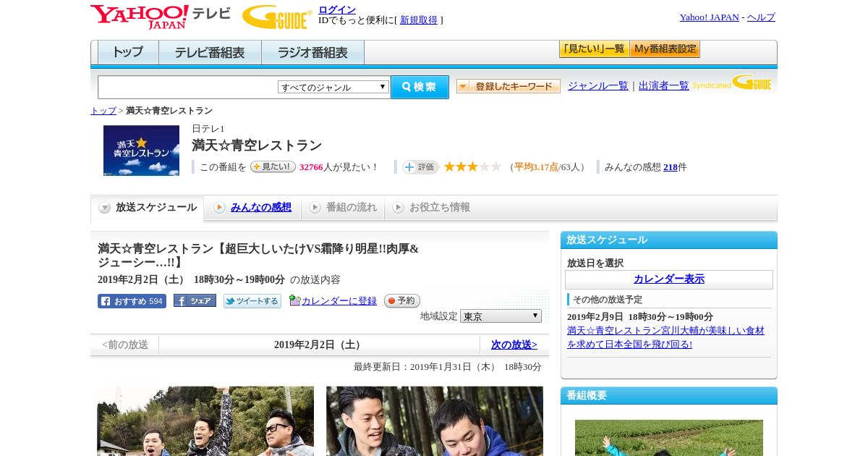
Task: Click the 最終更新日 timestamp text
Action: tap(448, 367)
